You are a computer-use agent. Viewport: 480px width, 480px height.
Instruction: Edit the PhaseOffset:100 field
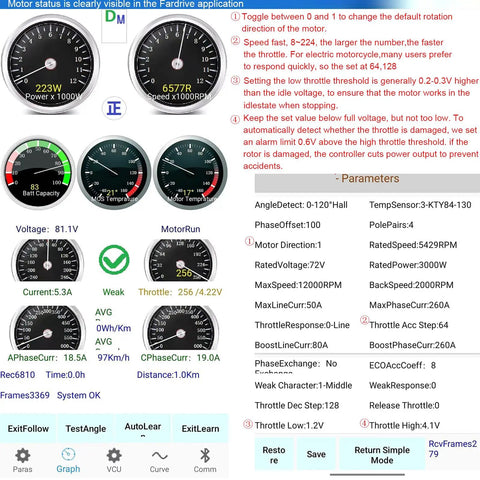(287, 225)
